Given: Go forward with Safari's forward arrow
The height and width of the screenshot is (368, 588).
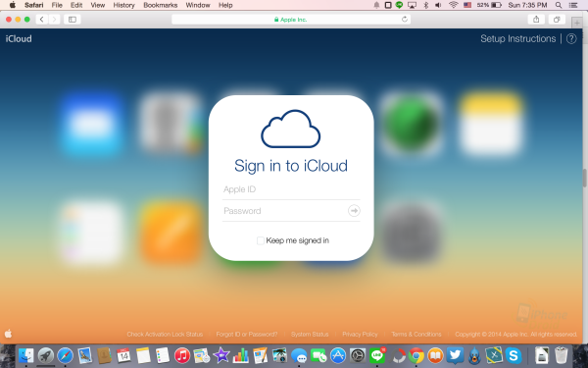Looking at the screenshot, I should tap(54, 20).
